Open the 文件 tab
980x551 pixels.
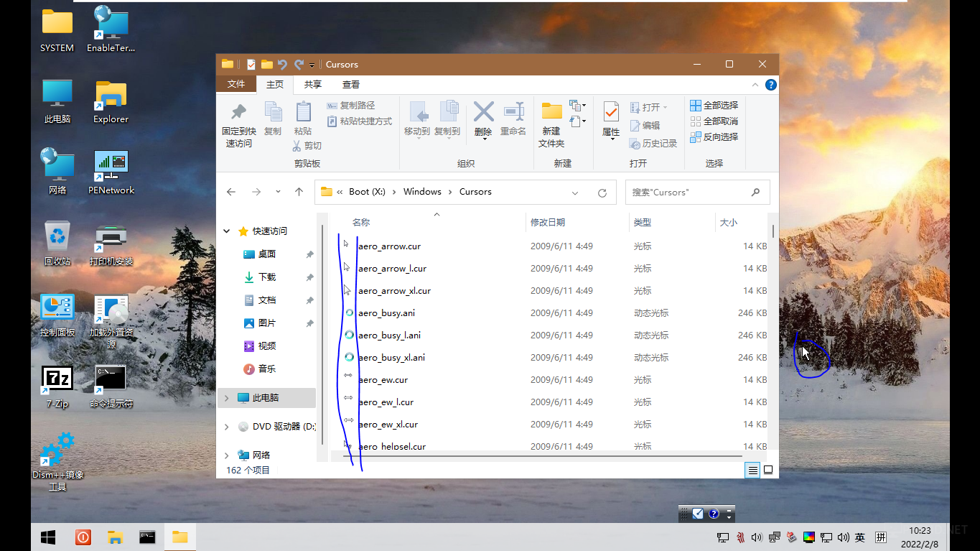(236, 84)
